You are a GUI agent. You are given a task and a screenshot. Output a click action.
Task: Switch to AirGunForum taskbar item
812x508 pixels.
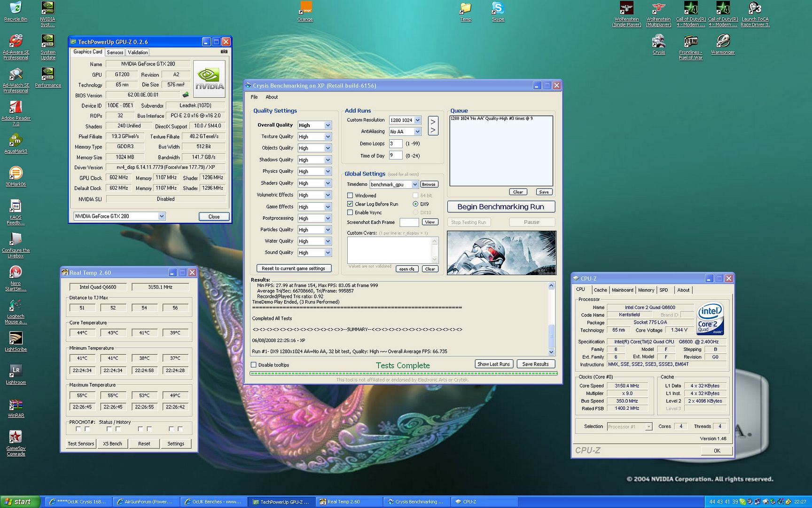(x=145, y=501)
